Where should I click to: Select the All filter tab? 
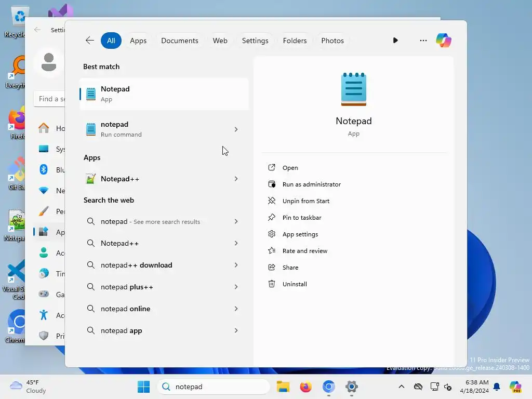click(111, 41)
